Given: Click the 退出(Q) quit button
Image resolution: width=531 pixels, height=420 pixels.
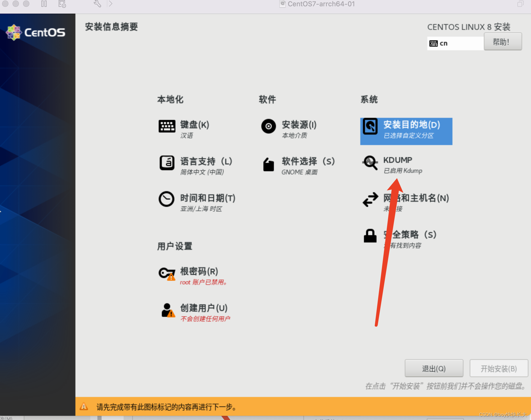Looking at the screenshot, I should click(x=434, y=368).
